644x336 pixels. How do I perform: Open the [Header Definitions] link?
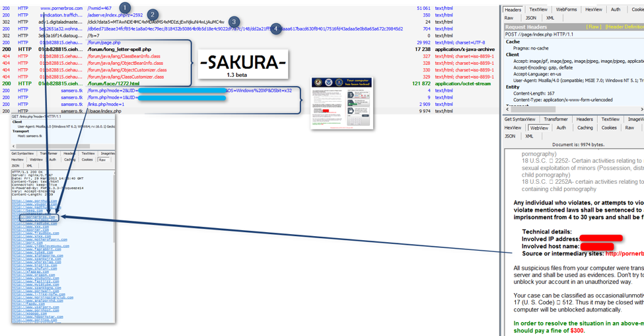[624, 26]
